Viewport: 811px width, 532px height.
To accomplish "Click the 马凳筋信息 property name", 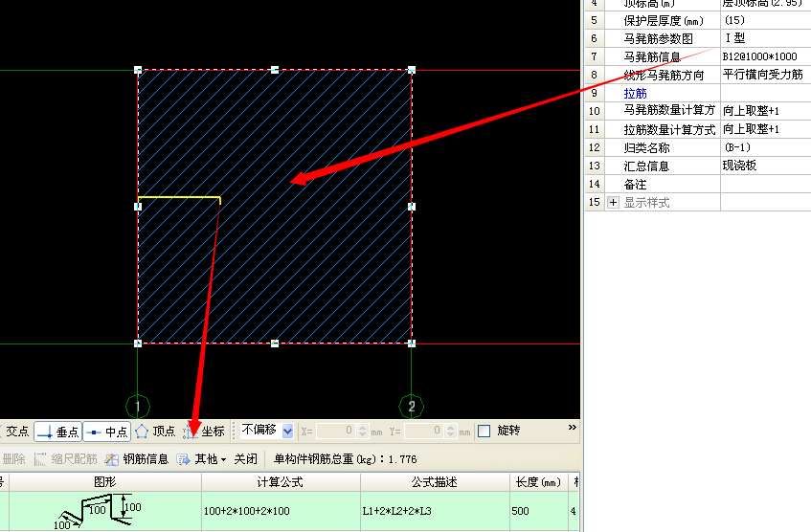I will click(652, 56).
